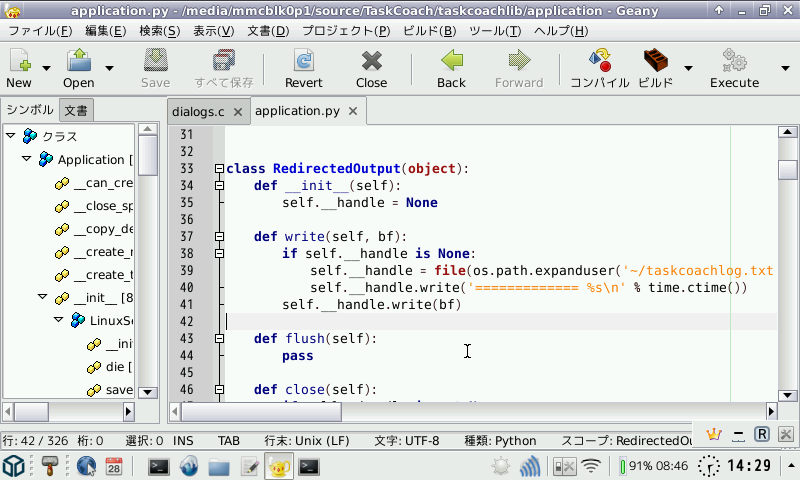The image size is (800, 480).
Task: Open the Build options dropdown arrow
Action: 688,68
